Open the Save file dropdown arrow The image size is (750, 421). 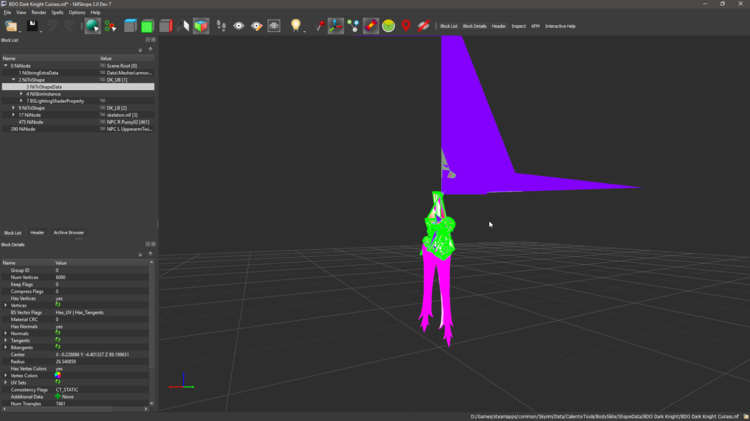click(41, 31)
